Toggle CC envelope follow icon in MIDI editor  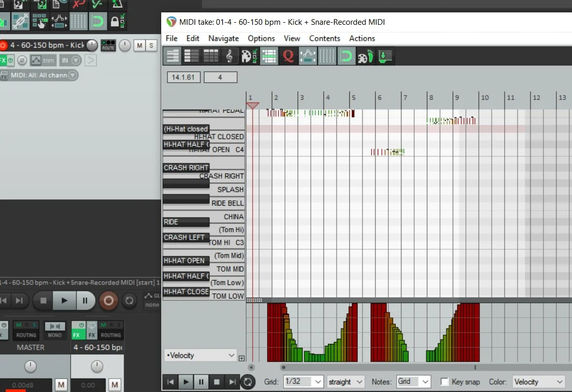(x=307, y=56)
